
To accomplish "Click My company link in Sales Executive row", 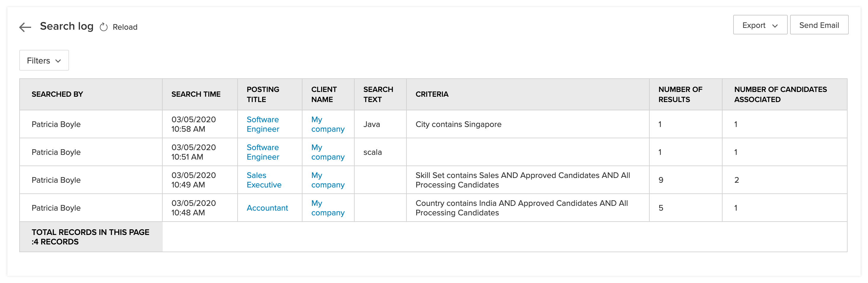I will tap(328, 180).
